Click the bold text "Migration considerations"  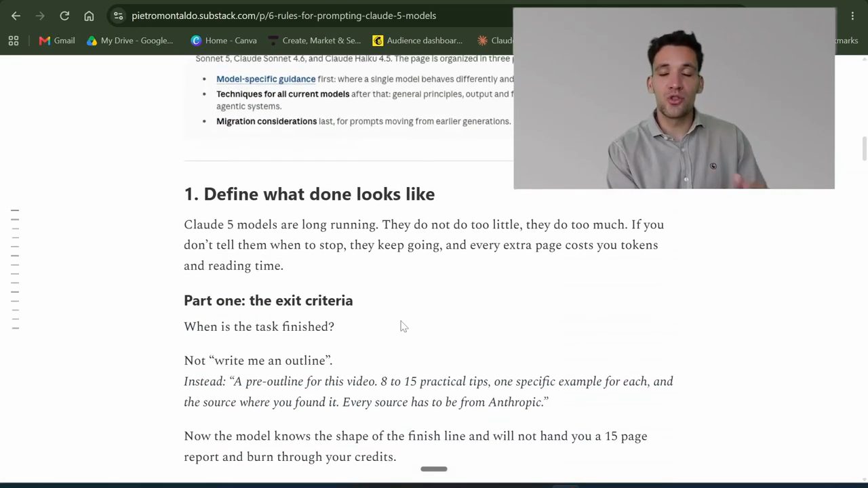[267, 121]
